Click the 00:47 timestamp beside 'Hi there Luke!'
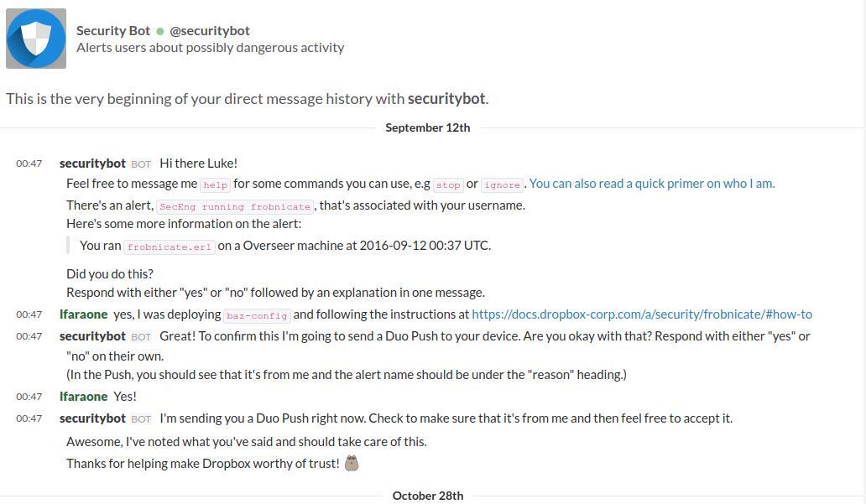 point(29,164)
